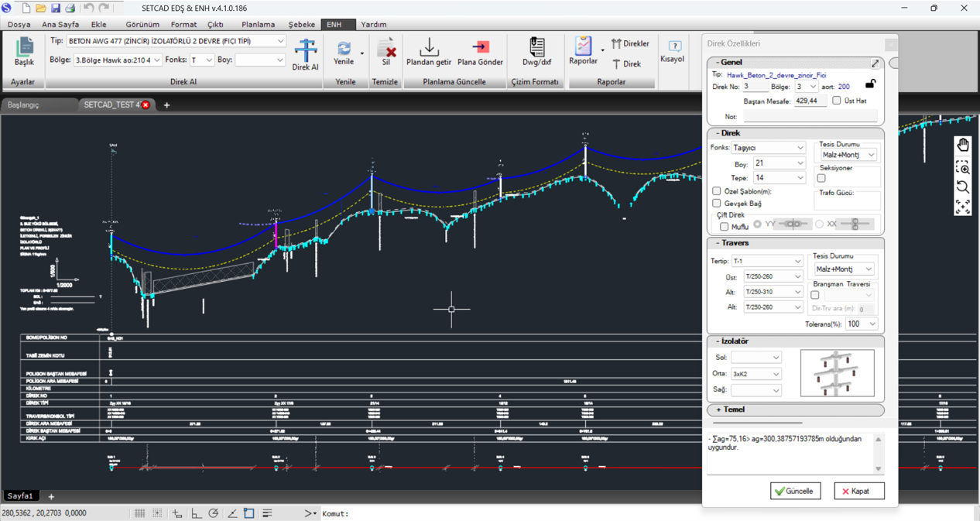980x521 pixels.
Task: Open the Fonks dropdown showing Taşıyıcı
Action: [x=769, y=148]
